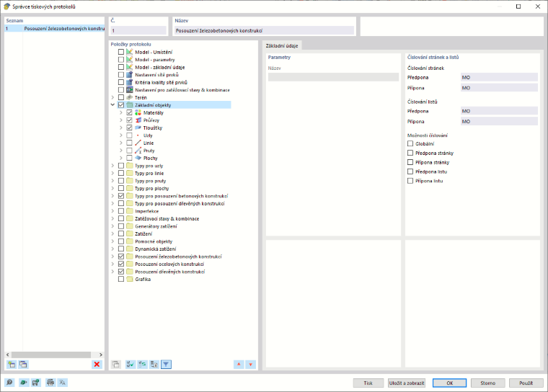The height and width of the screenshot is (392, 548).
Task: Toggle the filter funnel icon
Action: point(166,365)
